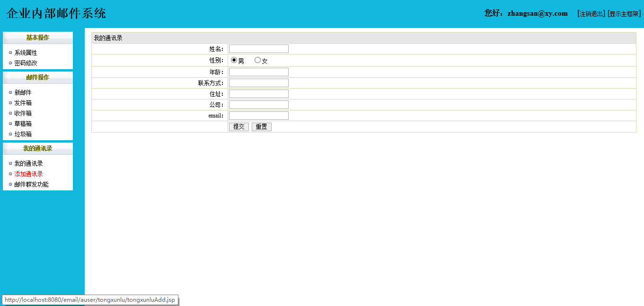This screenshot has height=306, width=644.
Task: Open the 垃圾箱 folder
Action: tap(23, 134)
